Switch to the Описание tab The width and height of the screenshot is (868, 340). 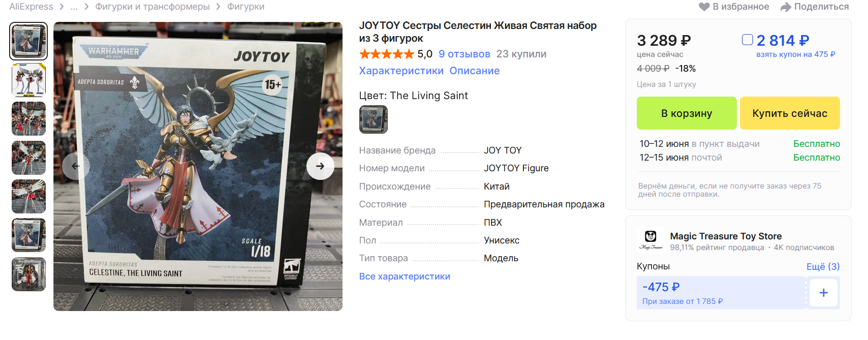pyautogui.click(x=475, y=71)
